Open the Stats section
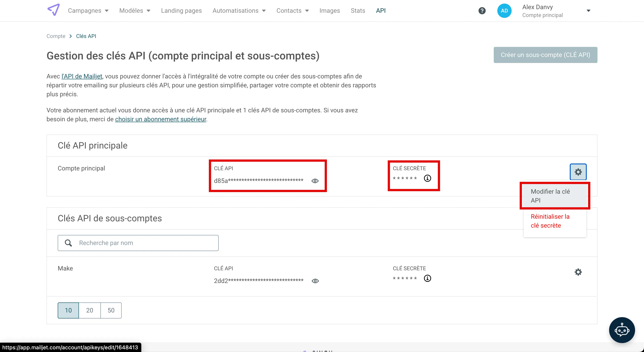 tap(358, 11)
